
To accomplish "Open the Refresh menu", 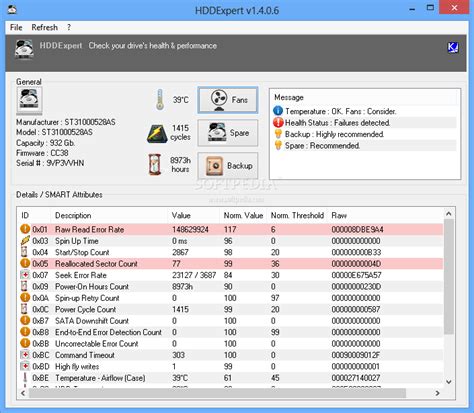I will pos(45,27).
